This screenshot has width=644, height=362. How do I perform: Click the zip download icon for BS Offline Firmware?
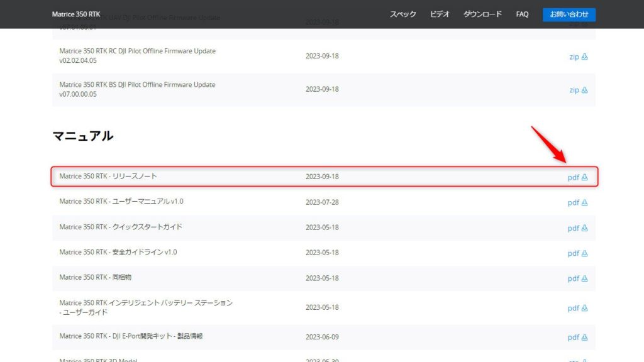(x=586, y=90)
